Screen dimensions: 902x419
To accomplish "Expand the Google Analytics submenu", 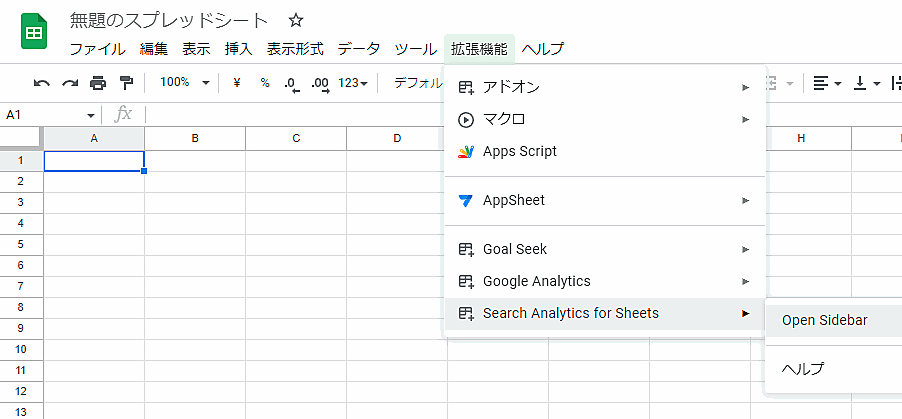I will coord(536,281).
